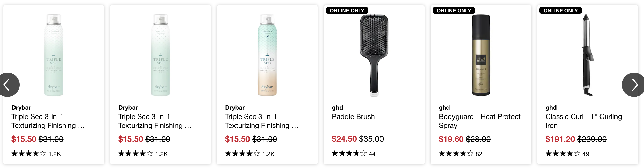The height and width of the screenshot is (168, 644).
Task: Click the previous carousel arrow
Action: tap(8, 85)
